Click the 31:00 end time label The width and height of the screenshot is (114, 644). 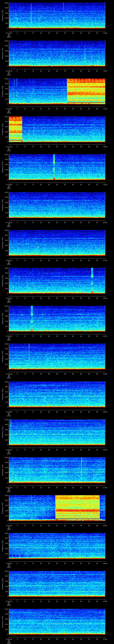pyautogui.click(x=105, y=639)
